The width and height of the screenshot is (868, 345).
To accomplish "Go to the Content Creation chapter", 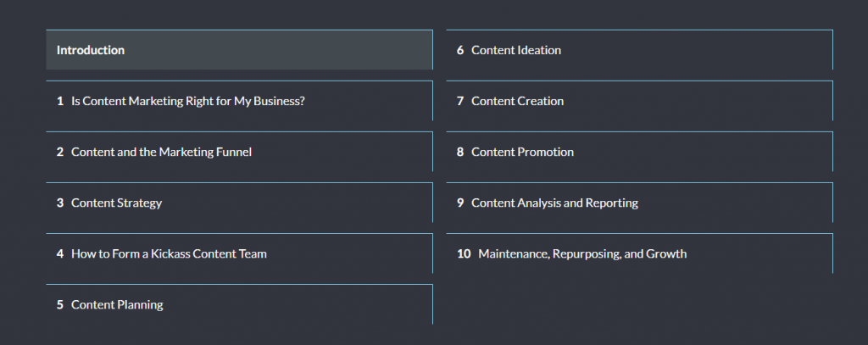I will [x=639, y=101].
